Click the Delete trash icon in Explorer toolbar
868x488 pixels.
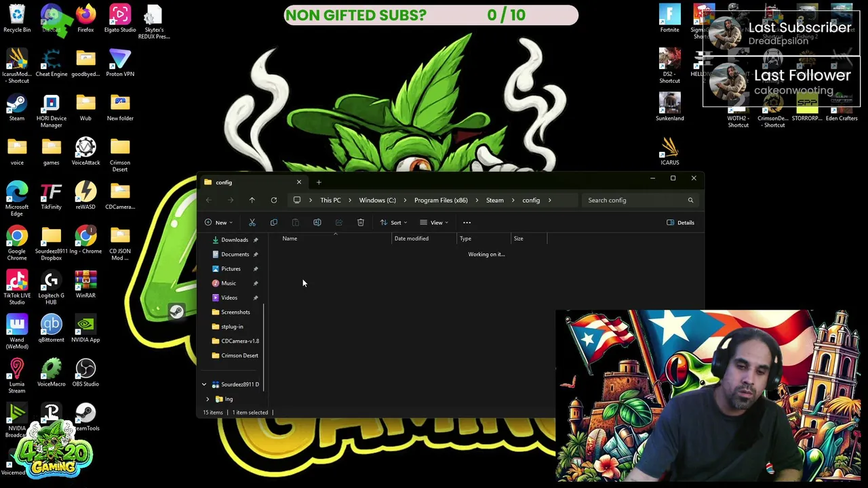point(361,222)
